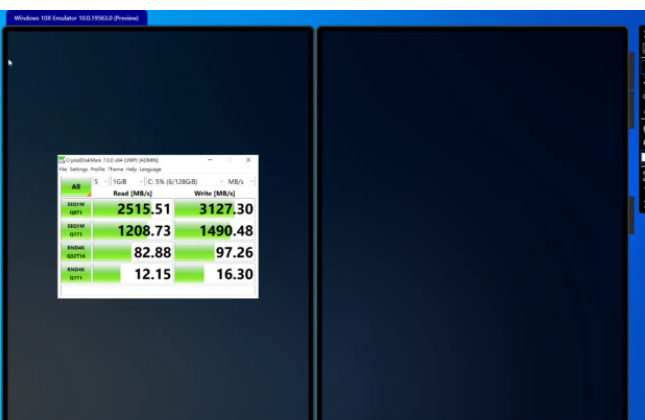
Task: Open the unit dropdown showing MB/s
Action: click(241, 181)
